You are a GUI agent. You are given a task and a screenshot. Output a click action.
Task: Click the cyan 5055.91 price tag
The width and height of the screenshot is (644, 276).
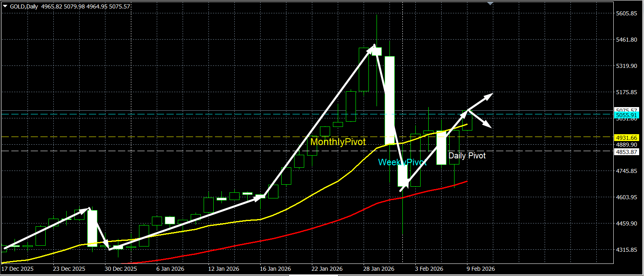[626, 115]
